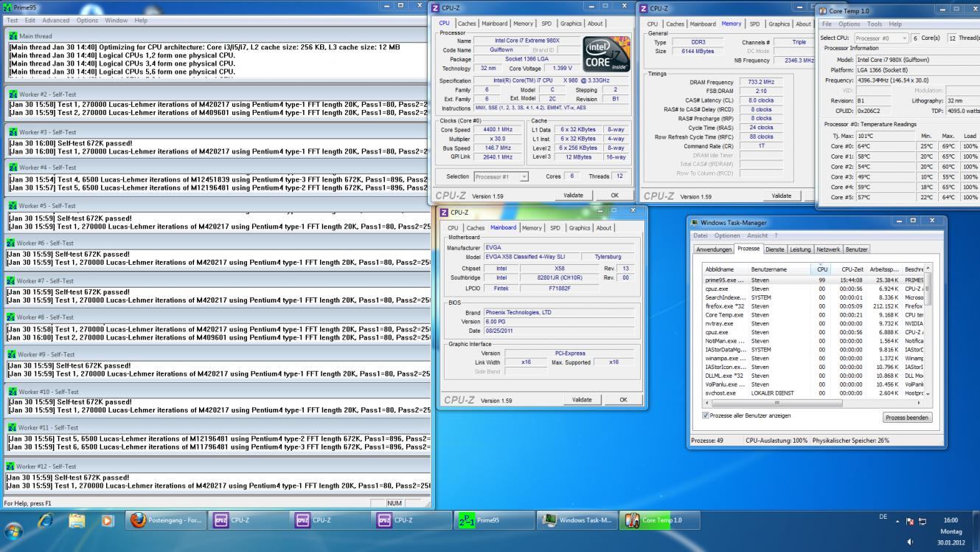
Task: Click the scroll-down arrow of Task Manager process list
Action: 928,394
